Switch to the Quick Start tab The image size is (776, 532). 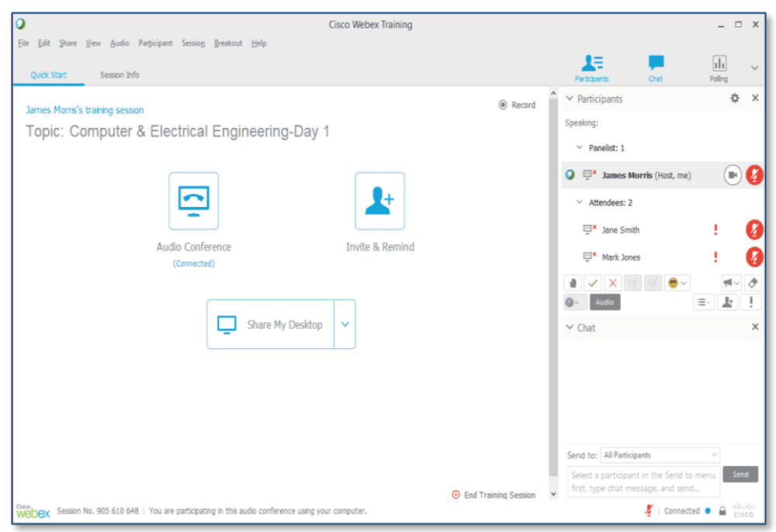click(48, 74)
